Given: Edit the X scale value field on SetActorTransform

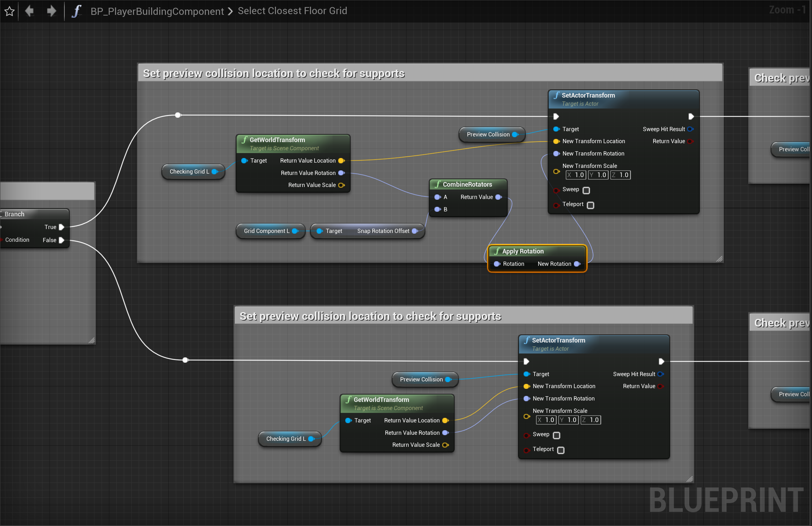Looking at the screenshot, I should click(576, 175).
